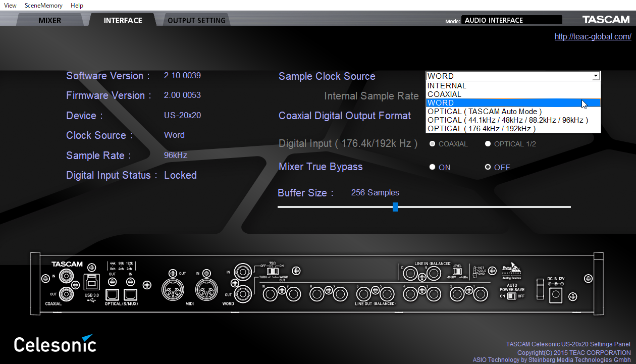Screen dimensions: 636x364
Task: Click the 256 Samples buffer size value
Action: coord(375,193)
